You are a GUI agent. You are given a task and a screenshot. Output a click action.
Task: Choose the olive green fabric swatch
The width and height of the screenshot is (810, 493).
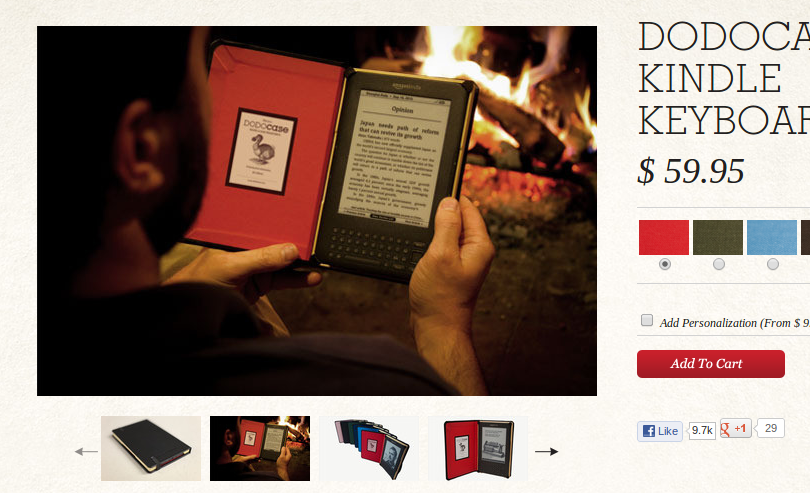pyautogui.click(x=718, y=237)
